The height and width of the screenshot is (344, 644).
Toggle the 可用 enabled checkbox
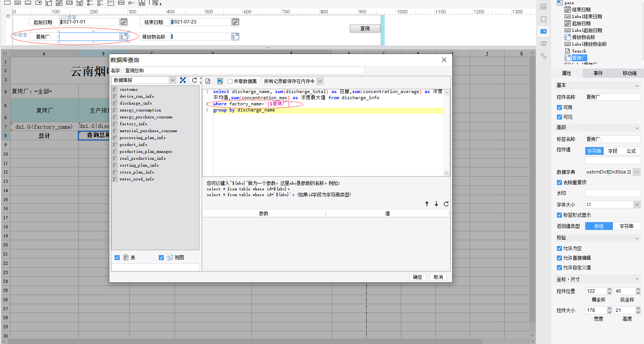[x=559, y=107]
